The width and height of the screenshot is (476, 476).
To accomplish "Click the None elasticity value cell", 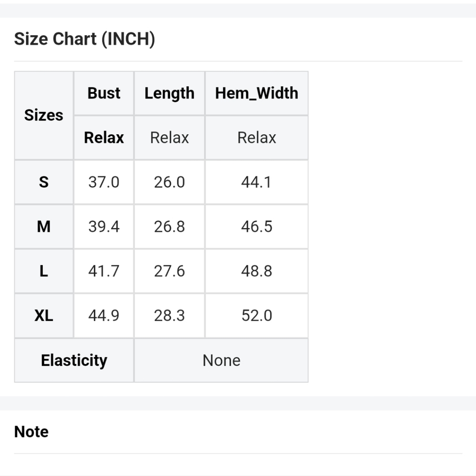I will [221, 360].
